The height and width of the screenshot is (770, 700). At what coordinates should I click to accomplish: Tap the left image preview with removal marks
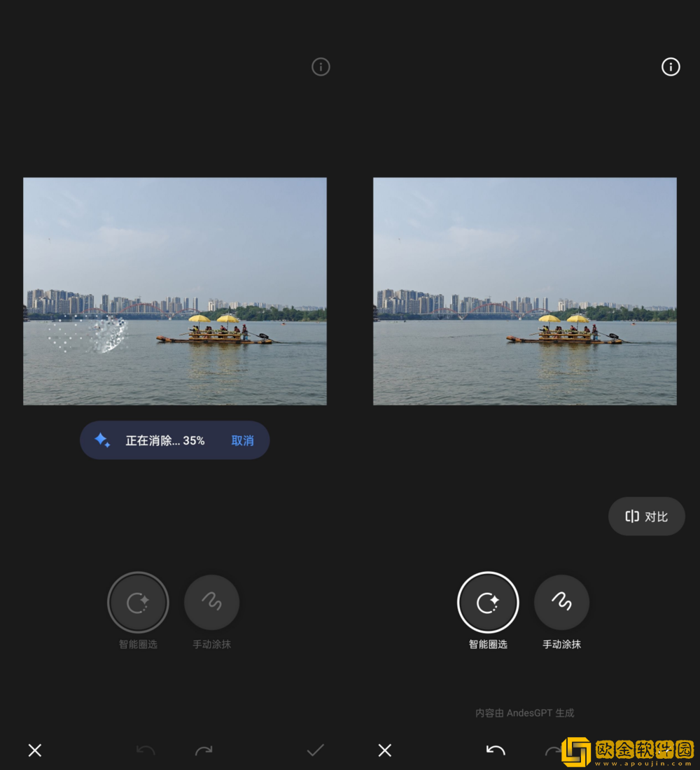coord(174,290)
